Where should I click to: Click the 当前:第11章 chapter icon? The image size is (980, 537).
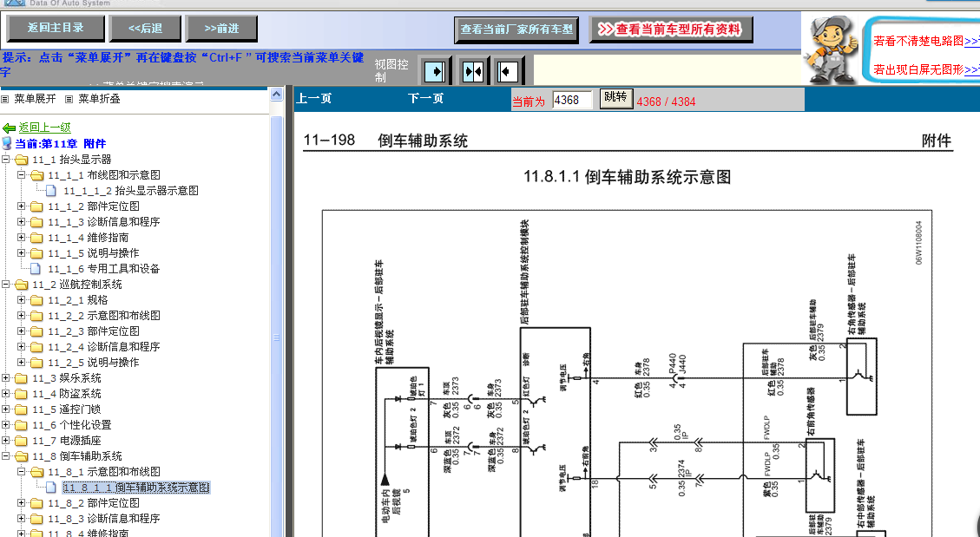(x=7, y=143)
